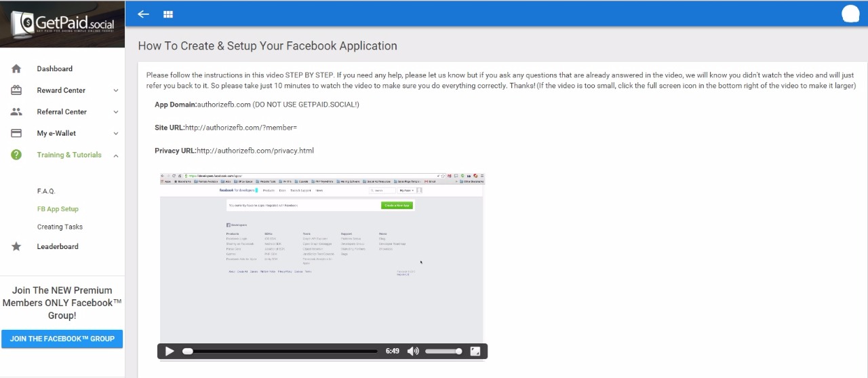Viewport: 868px width, 378px height.
Task: Click the Privacy URL value text
Action: tap(255, 151)
